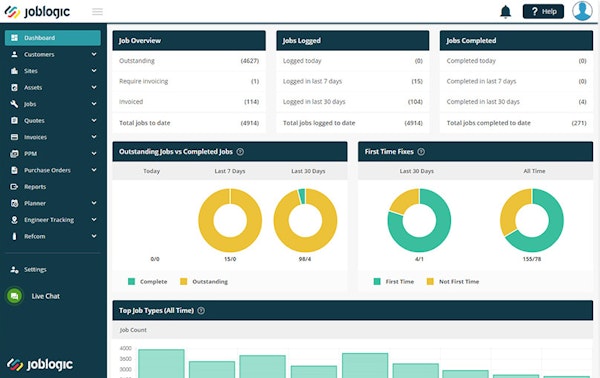Viewport: 600px width, 378px height.
Task: Expand the Engineer Tracking chevron
Action: pos(94,220)
